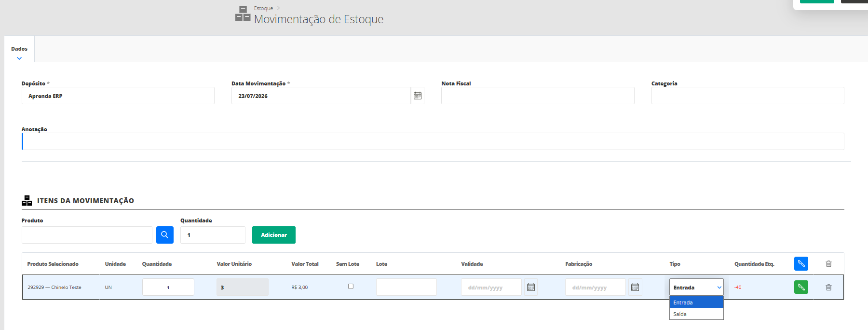The height and width of the screenshot is (330, 868).
Task: Open the Validade calendar icon in the row
Action: click(x=531, y=287)
